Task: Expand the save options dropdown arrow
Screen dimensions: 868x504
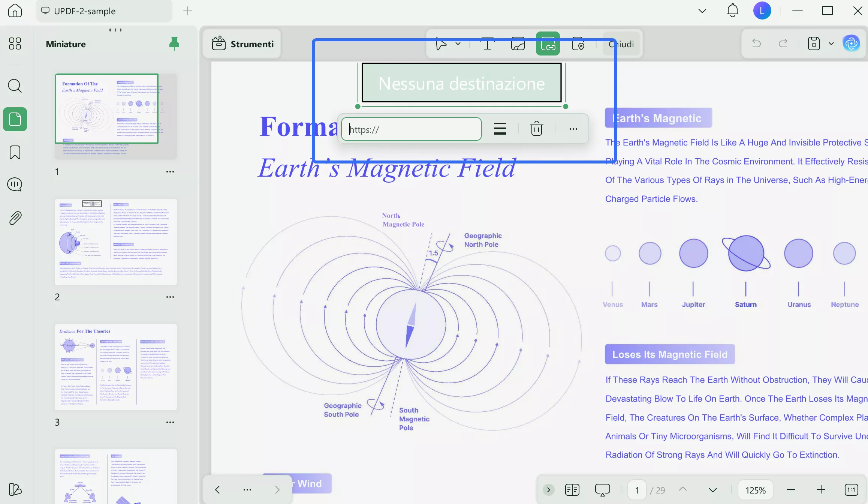Action: coord(831,44)
